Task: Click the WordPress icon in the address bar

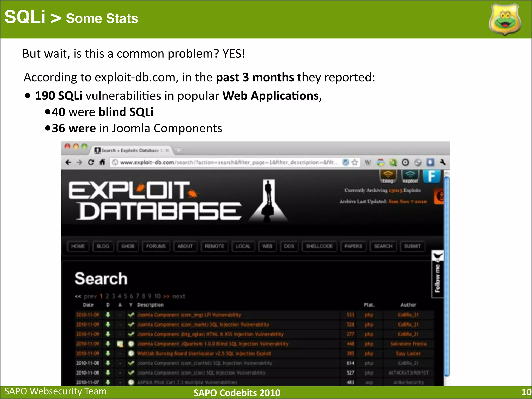Action: (x=345, y=163)
